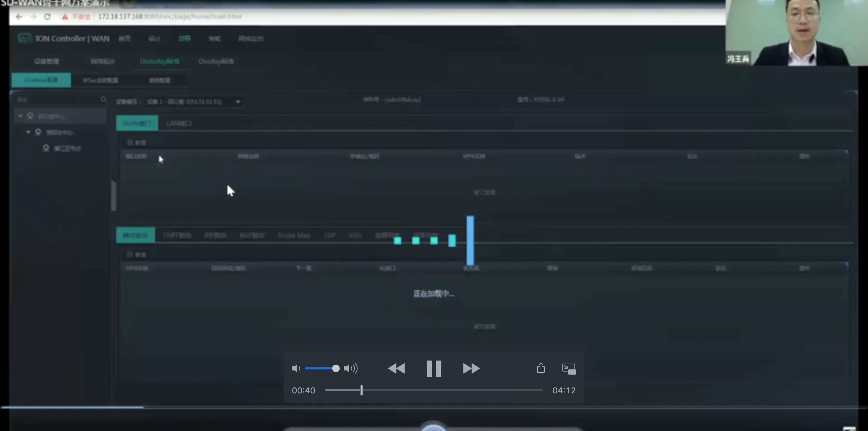Click the search magnifier in the device tree panel
The height and width of the screenshot is (431, 868).
104,99
